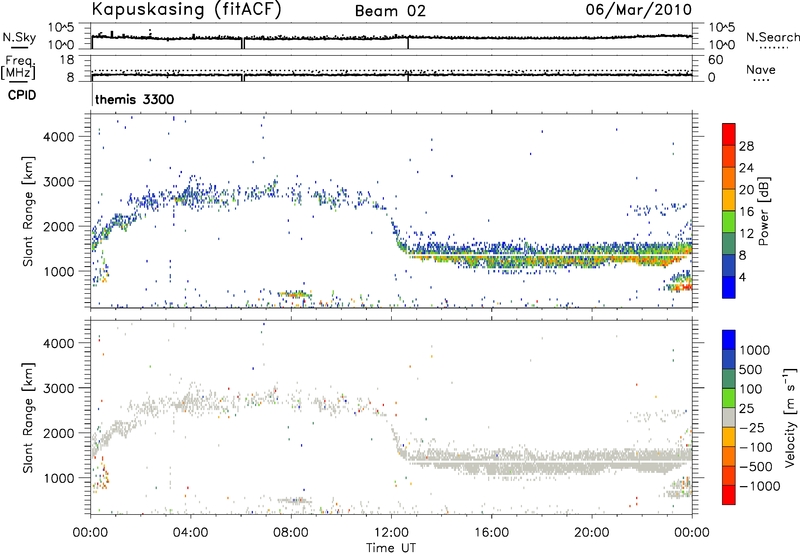Click the "Beam 02" heading
800x554 pixels.
point(390,11)
